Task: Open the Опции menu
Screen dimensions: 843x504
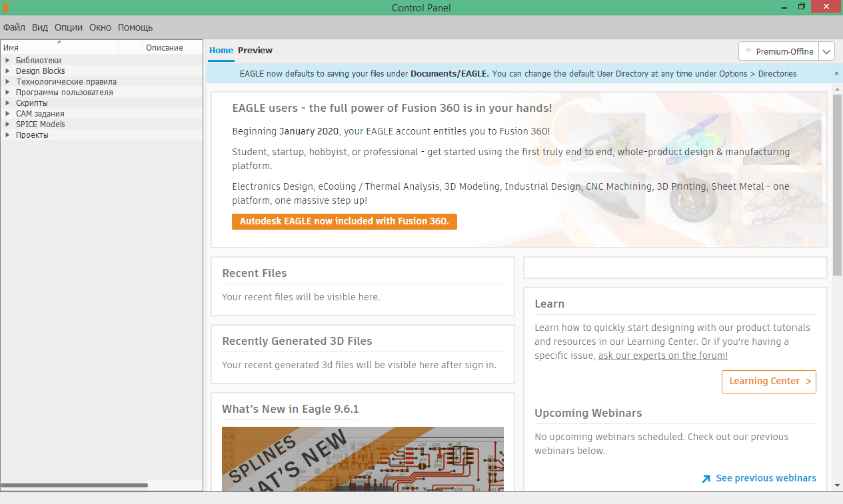Action: [69, 27]
